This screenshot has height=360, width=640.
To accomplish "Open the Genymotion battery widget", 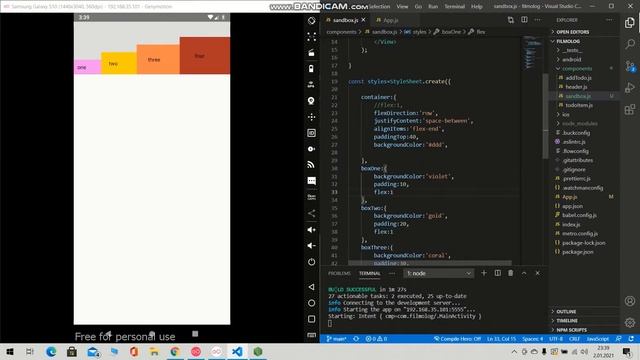I will 311,69.
